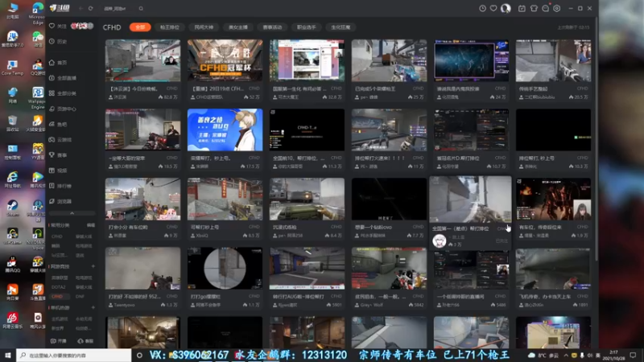This screenshot has height=362, width=644.
Task: Open sniper scope stream thumbnail
Action: tap(225, 269)
